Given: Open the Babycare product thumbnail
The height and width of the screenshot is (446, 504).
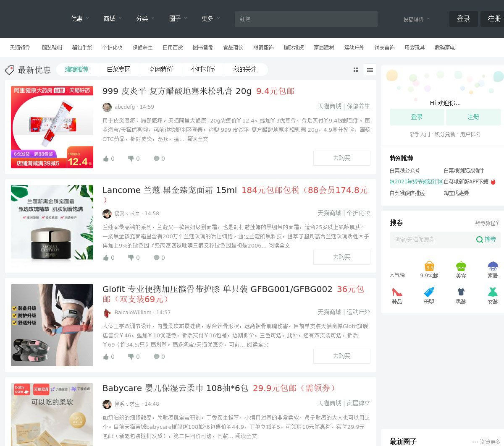Looking at the screenshot, I should 52,414.
